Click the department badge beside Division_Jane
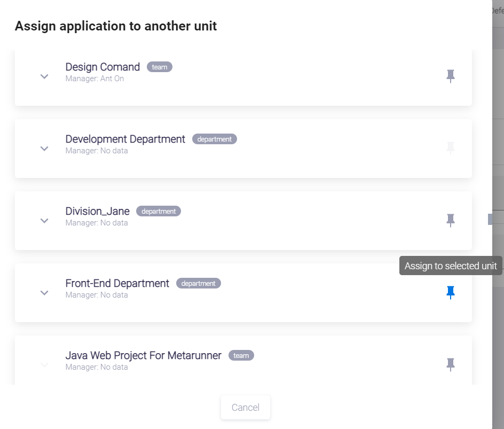 click(159, 212)
